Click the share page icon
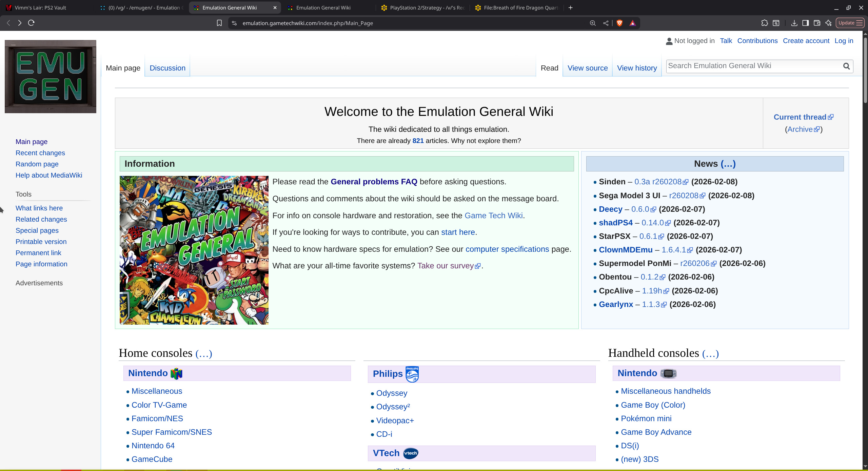This screenshot has height=471, width=868. pos(606,23)
